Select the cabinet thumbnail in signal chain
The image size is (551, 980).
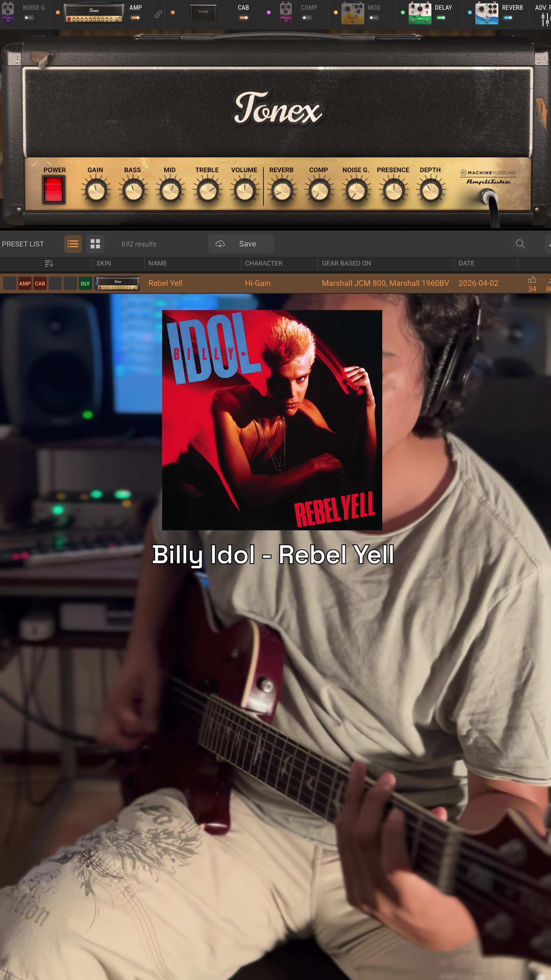tap(203, 13)
